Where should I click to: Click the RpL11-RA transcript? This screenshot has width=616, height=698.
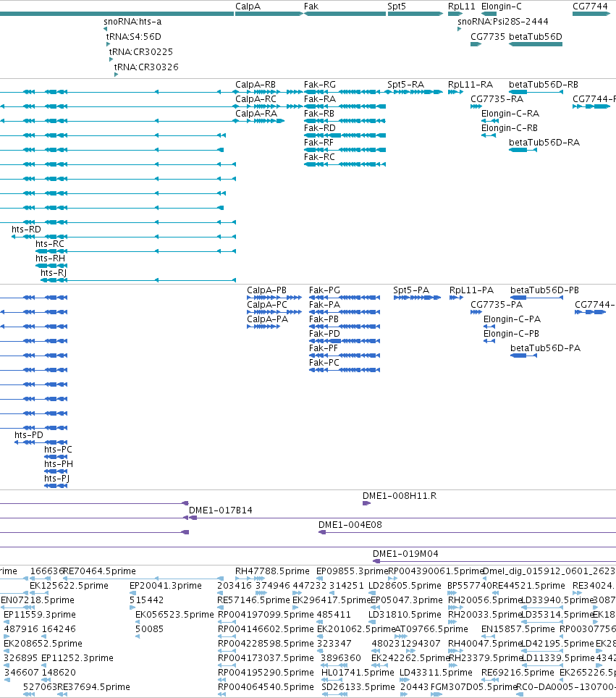[x=455, y=92]
